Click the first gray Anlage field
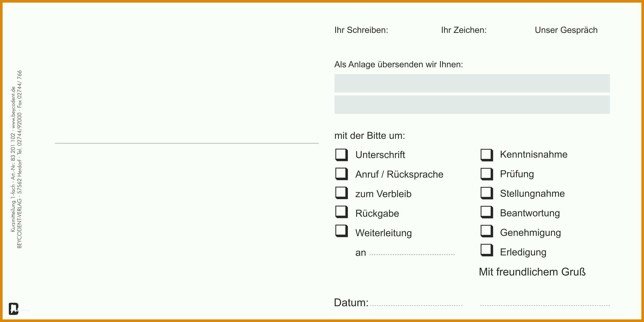 472,83
